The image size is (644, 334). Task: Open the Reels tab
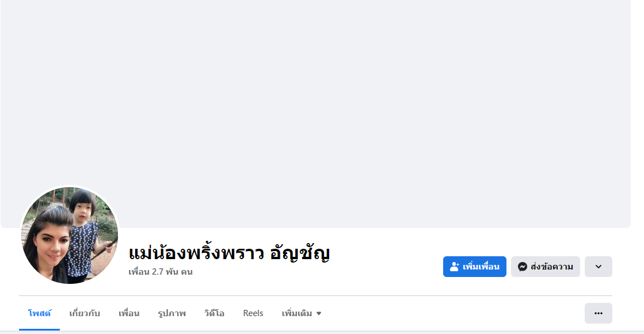pyautogui.click(x=253, y=313)
